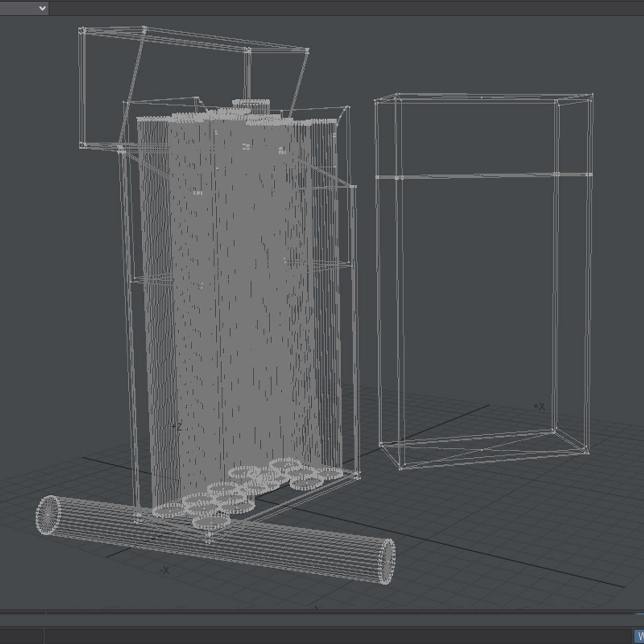Select the empty wireframe box model
Image resolution: width=644 pixels, height=644 pixels.
(484, 281)
